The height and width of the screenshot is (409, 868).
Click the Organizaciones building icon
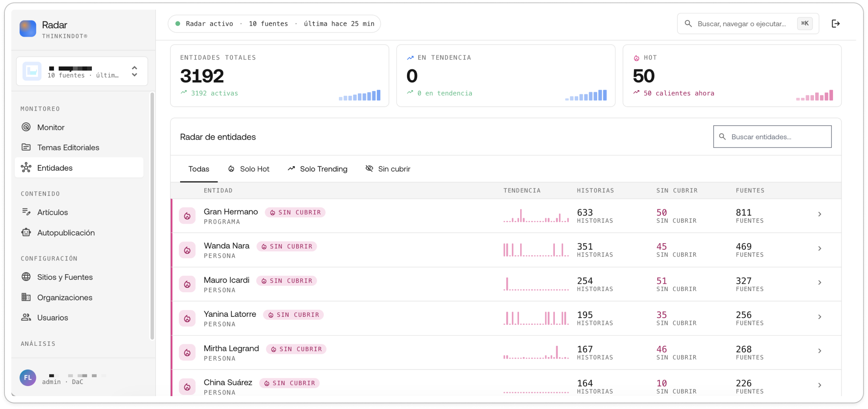(26, 297)
